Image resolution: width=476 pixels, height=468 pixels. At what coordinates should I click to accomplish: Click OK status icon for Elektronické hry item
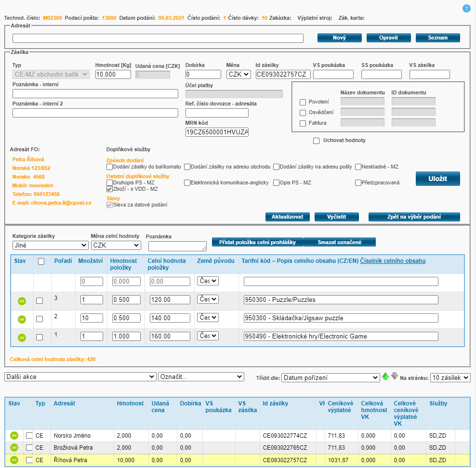(22, 338)
